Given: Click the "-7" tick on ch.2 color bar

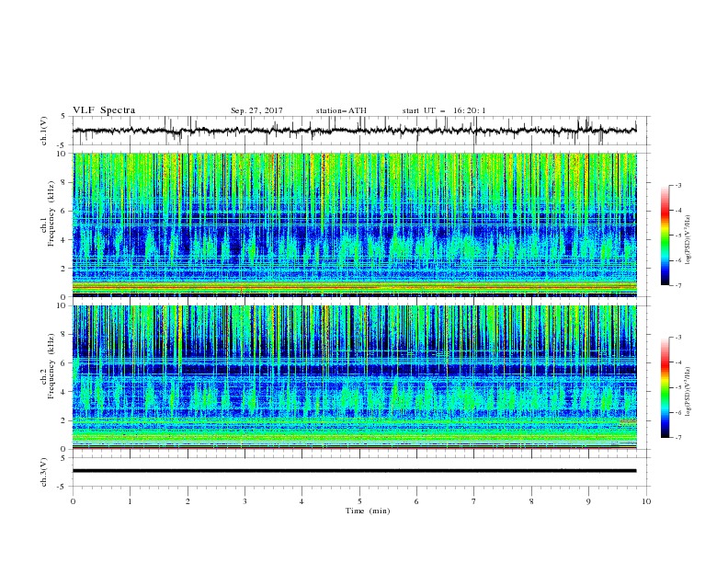Looking at the screenshot, I should (677, 438).
